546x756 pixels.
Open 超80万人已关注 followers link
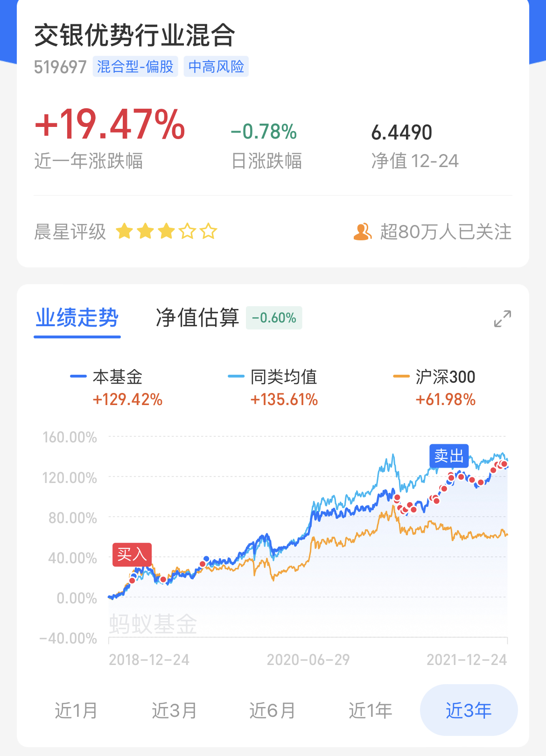445,232
